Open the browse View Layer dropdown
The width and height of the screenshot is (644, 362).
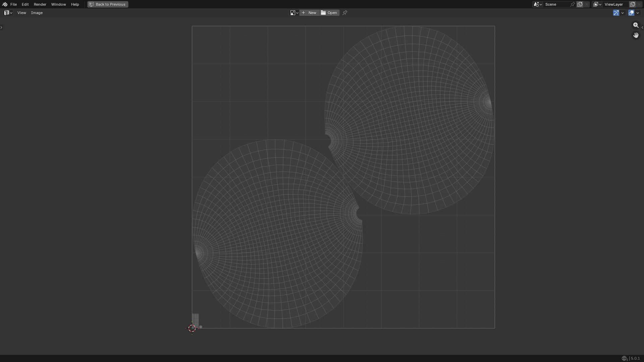597,4
